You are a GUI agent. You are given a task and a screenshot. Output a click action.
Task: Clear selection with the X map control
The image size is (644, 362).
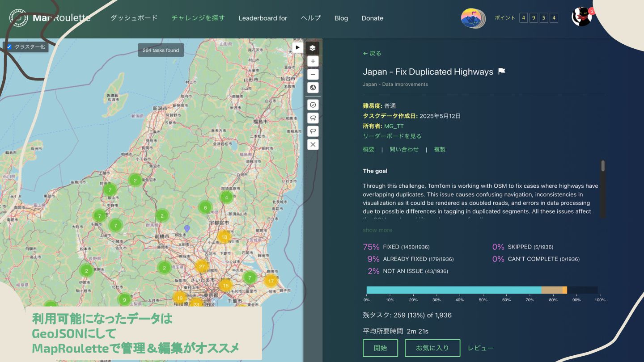pyautogui.click(x=313, y=144)
